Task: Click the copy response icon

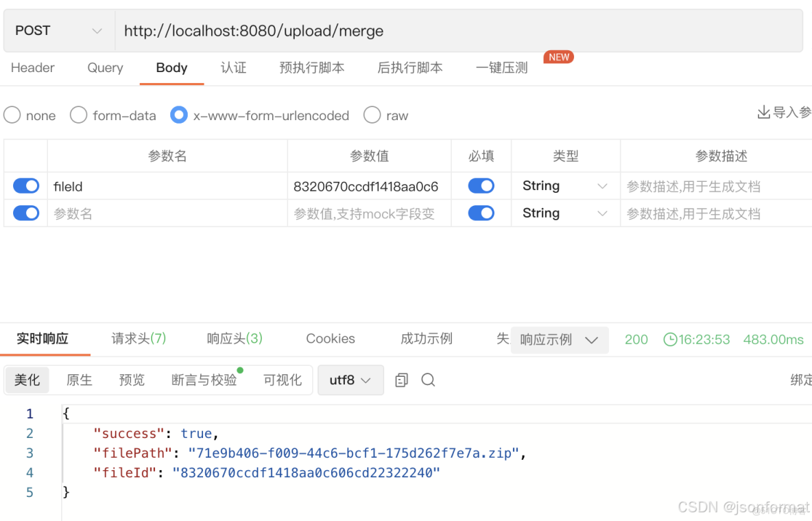Action: 401,380
